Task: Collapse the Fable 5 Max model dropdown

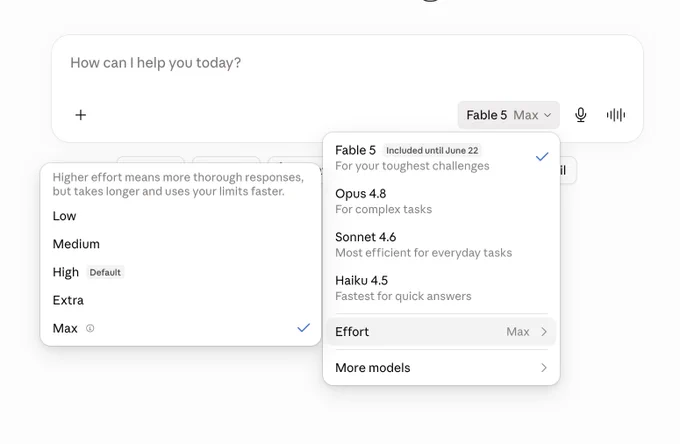Action: (x=508, y=115)
